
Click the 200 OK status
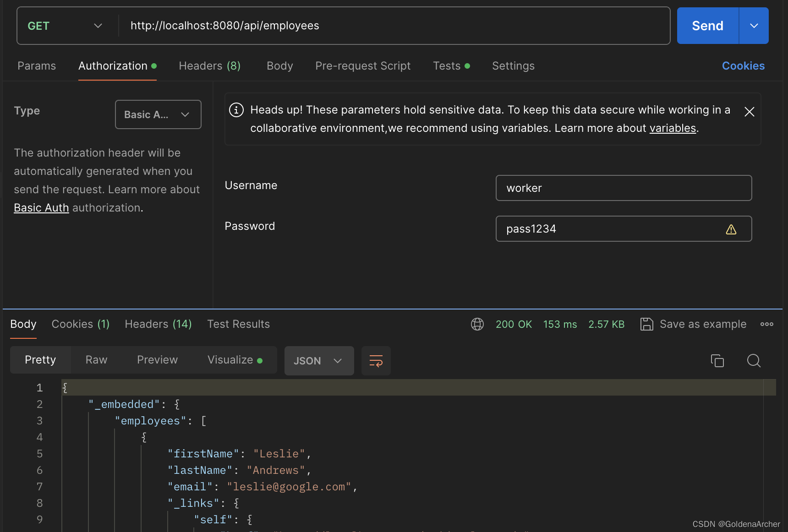[514, 324]
